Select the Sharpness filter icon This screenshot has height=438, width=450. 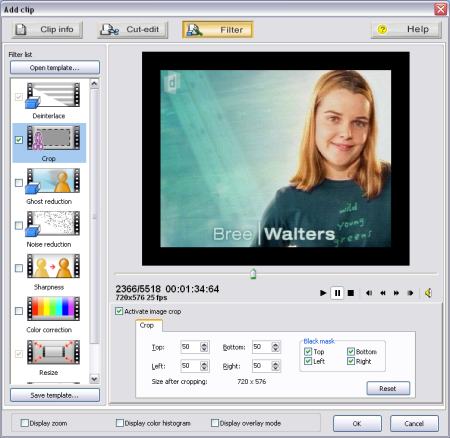pyautogui.click(x=53, y=266)
